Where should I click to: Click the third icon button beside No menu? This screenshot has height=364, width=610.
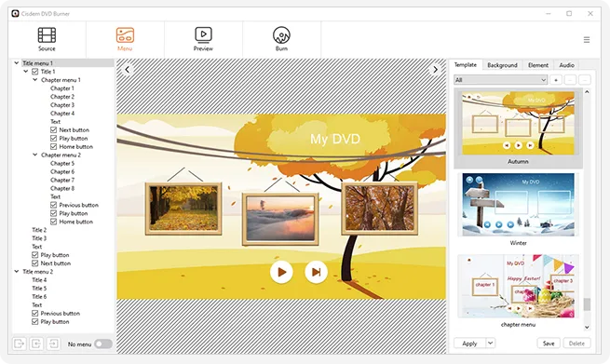53,344
